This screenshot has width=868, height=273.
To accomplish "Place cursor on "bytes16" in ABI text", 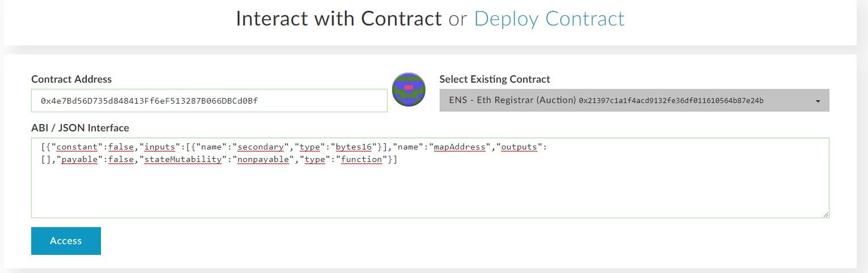I will [354, 147].
